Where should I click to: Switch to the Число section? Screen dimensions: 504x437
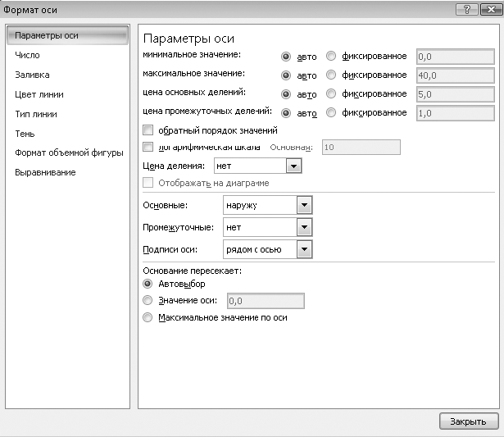pyautogui.click(x=27, y=55)
